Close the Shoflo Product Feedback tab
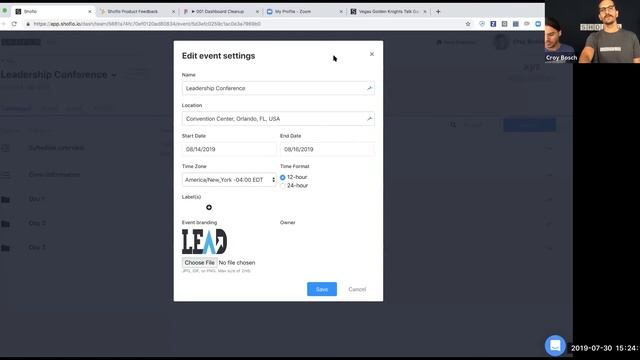 click(173, 12)
